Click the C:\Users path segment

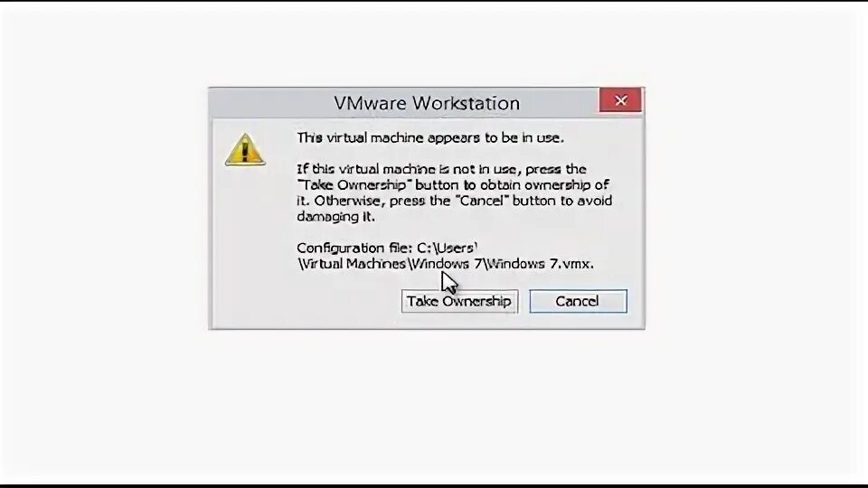pyautogui.click(x=447, y=248)
